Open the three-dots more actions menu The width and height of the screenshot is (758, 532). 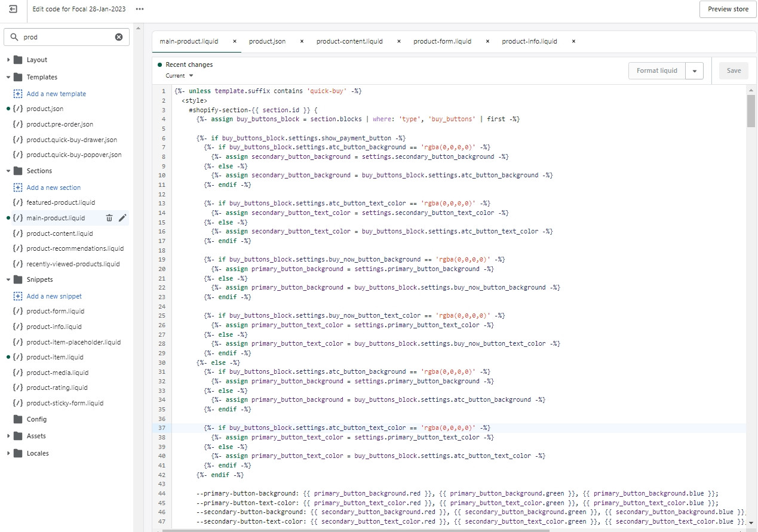coord(140,9)
